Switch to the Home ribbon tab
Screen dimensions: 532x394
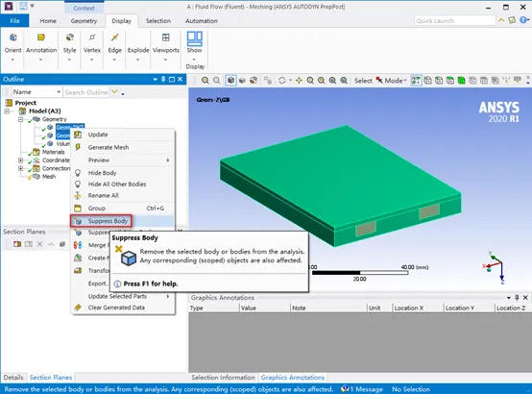coord(48,21)
